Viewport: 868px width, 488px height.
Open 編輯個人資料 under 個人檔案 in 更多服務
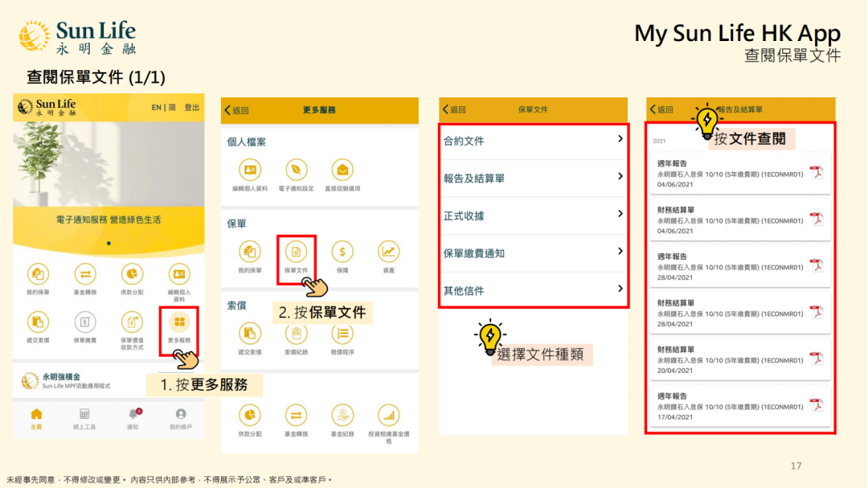pos(250,170)
